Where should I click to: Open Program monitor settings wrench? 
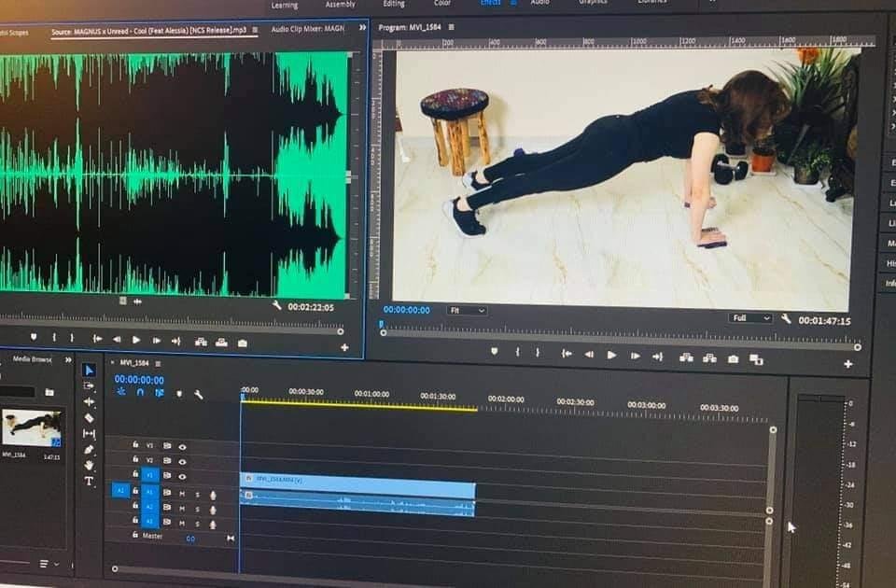tap(786, 319)
